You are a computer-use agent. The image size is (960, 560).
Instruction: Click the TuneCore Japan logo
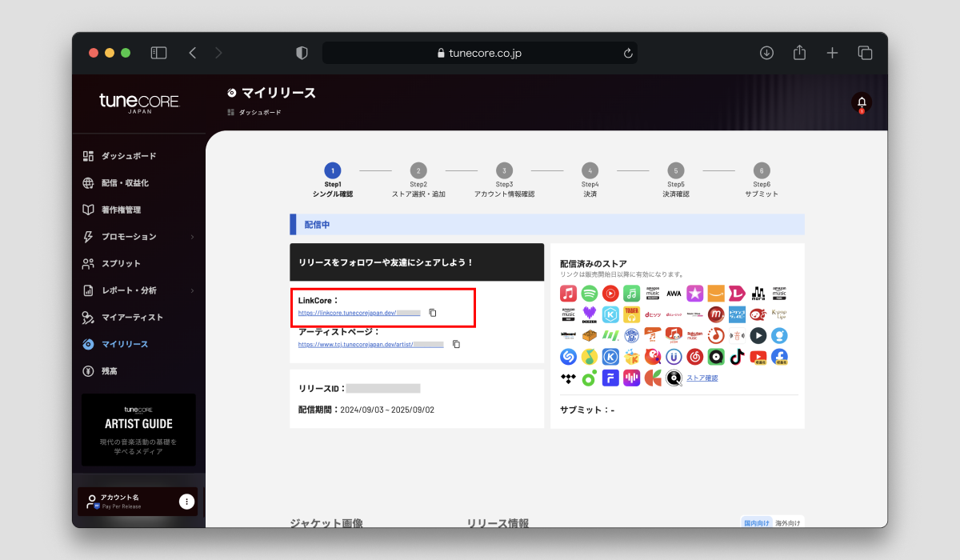pos(139,103)
